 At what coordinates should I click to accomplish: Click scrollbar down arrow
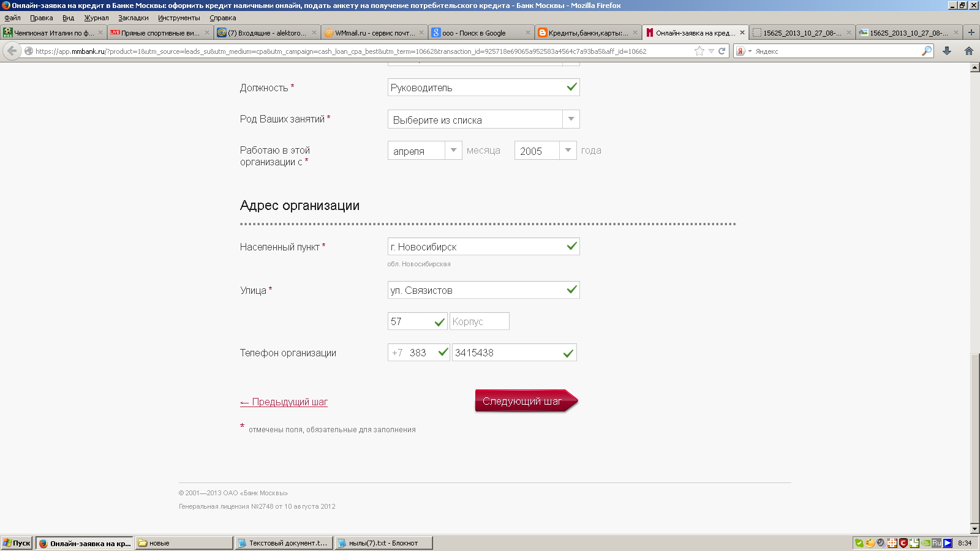coord(974,528)
